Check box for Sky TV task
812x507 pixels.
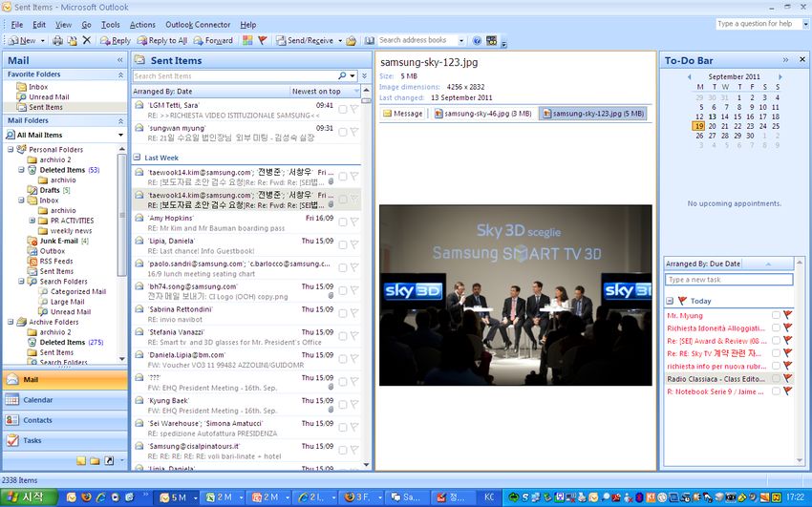[776, 353]
